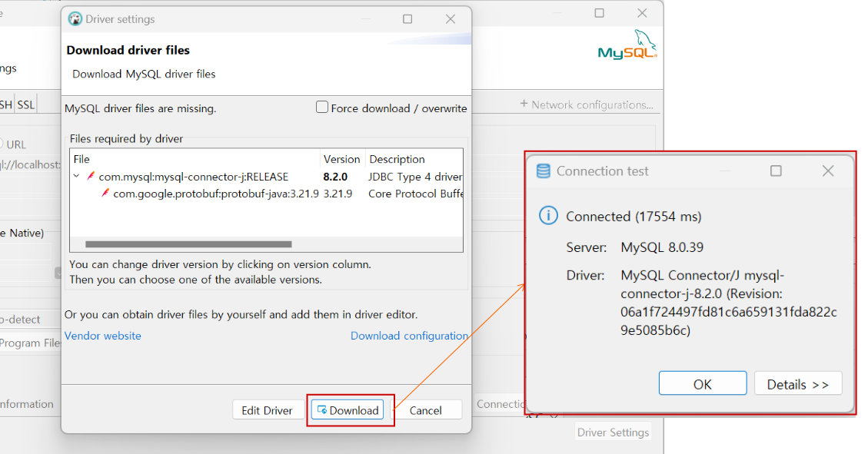Maximize the Driver settings dialog
This screenshot has height=454, width=868.
coord(407,18)
